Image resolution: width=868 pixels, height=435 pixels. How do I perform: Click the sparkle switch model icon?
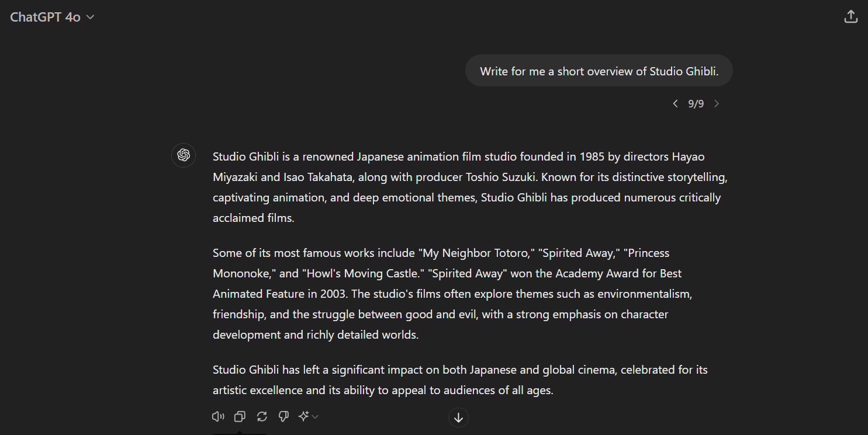[304, 416]
